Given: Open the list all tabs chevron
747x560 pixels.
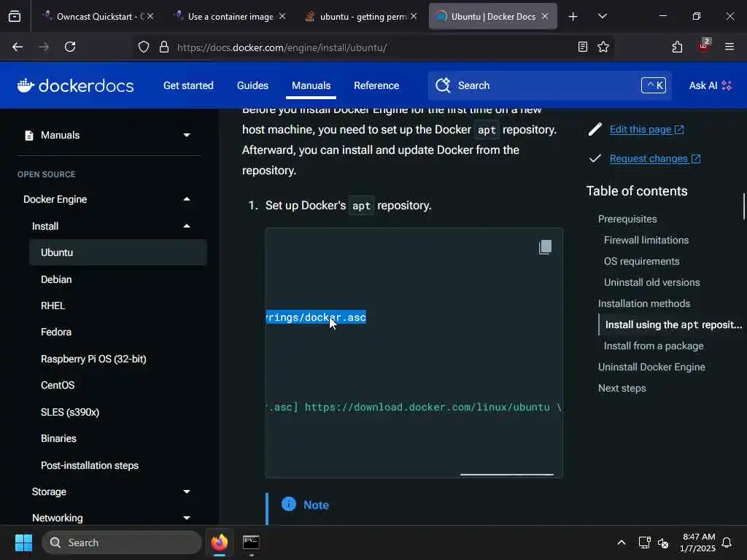Looking at the screenshot, I should [x=602, y=17].
